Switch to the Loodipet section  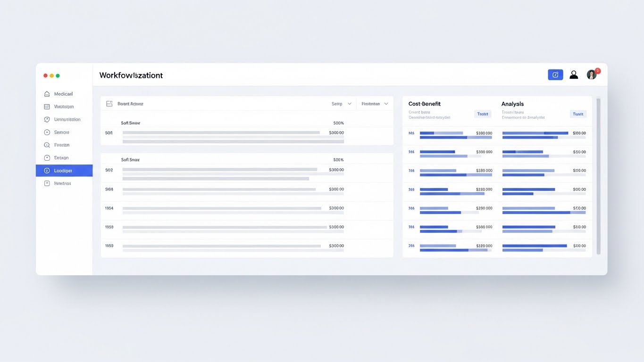(x=64, y=170)
